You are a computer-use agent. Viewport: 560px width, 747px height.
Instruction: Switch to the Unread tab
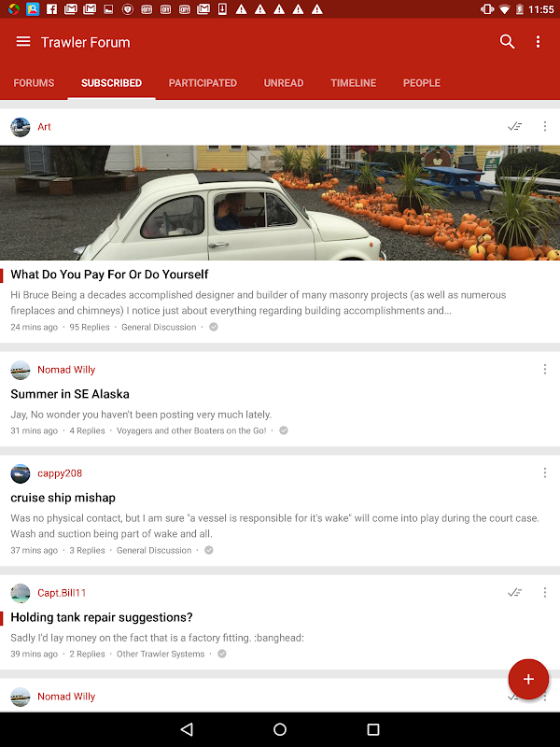click(x=284, y=83)
